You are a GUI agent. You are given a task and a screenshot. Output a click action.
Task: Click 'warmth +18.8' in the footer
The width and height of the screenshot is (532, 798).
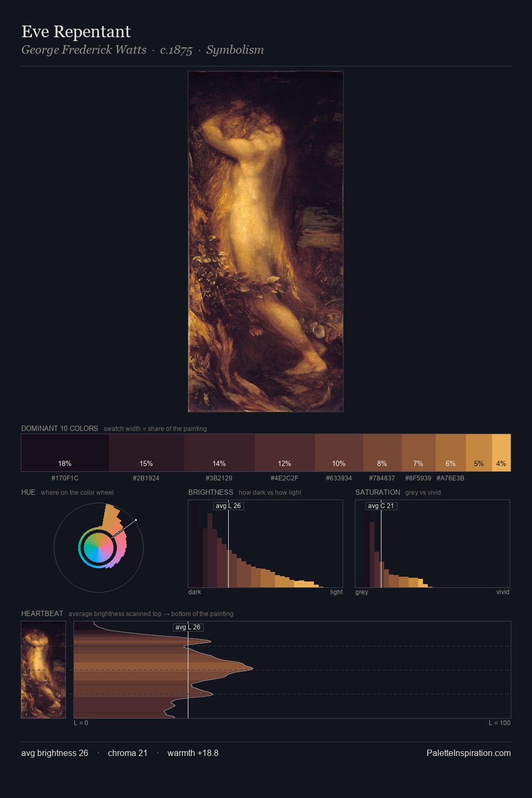coord(193,753)
